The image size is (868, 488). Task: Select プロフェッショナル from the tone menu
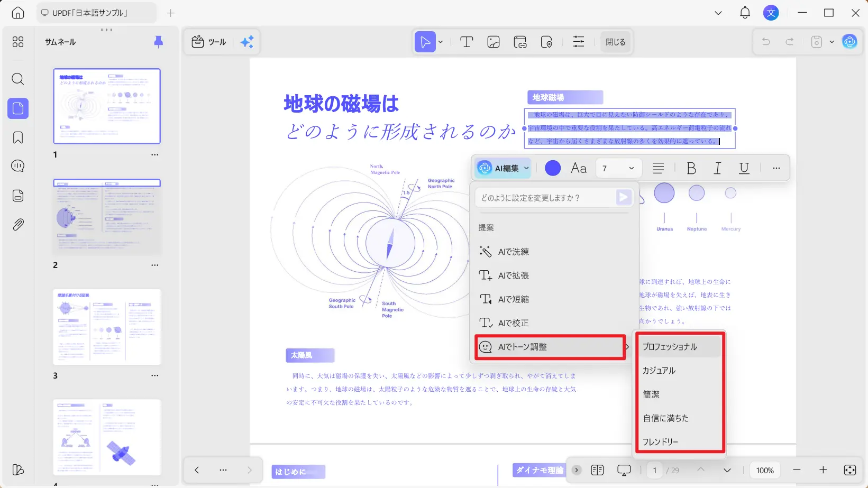click(670, 346)
